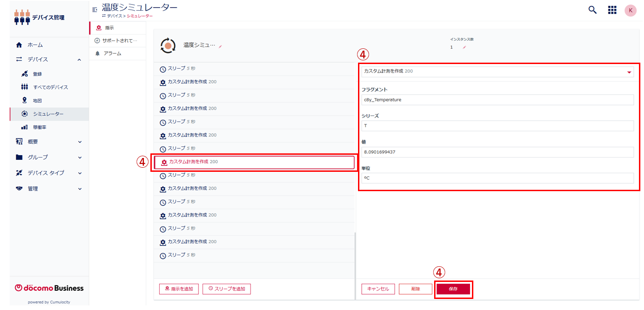Open the user avatar K menu
The image size is (644, 310).
630,10
